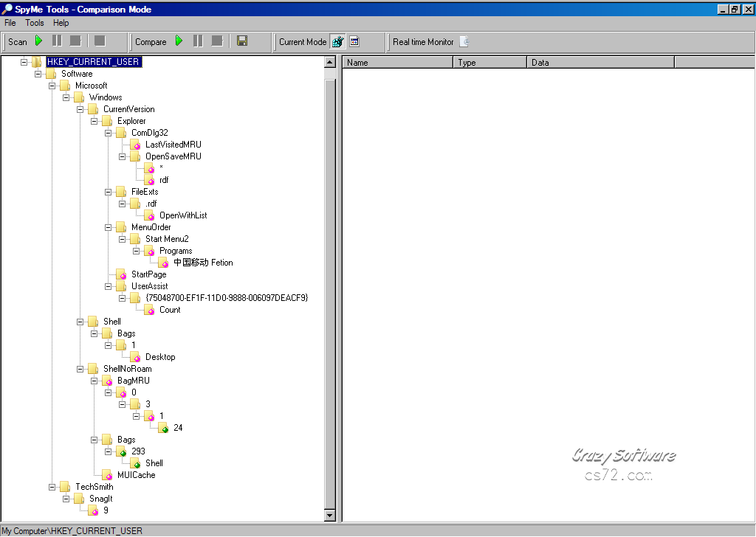This screenshot has width=756, height=537.
Task: Click the tree scrollbar down arrow
Action: [330, 516]
